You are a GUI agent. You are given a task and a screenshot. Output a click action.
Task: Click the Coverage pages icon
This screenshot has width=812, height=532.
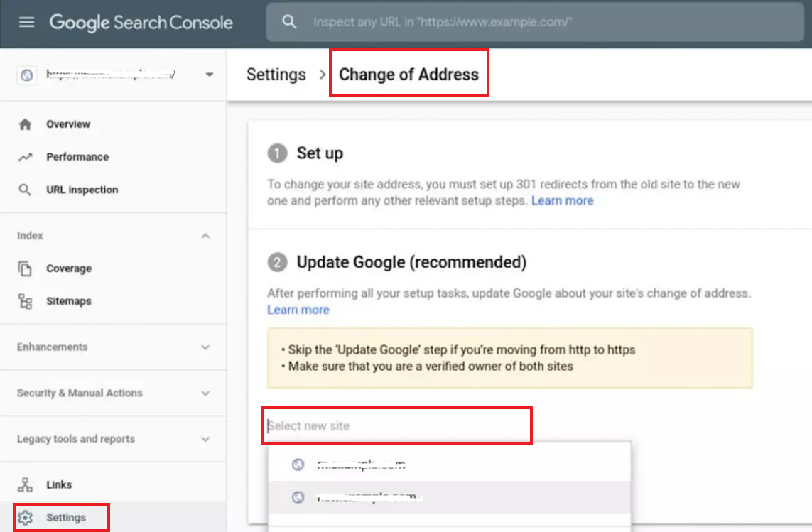tap(26, 268)
